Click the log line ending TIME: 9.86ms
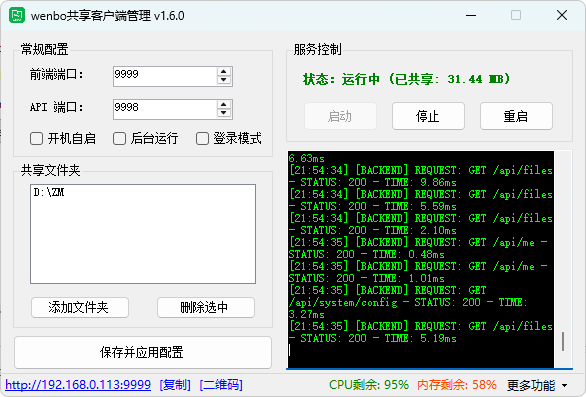Viewport: 586px width, 397px height. 421,176
